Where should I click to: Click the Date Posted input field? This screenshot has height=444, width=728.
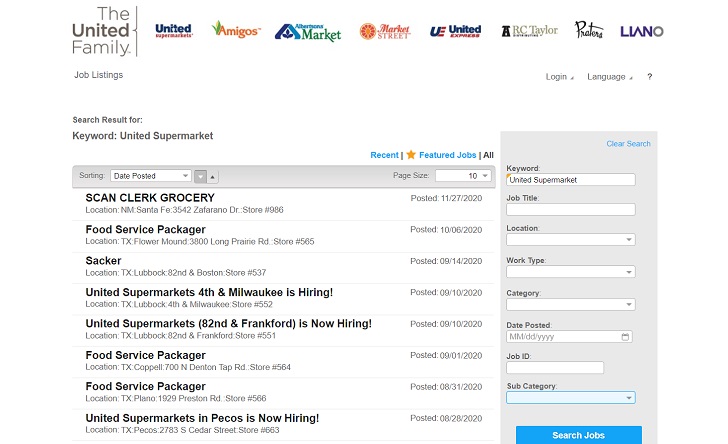tap(569, 337)
